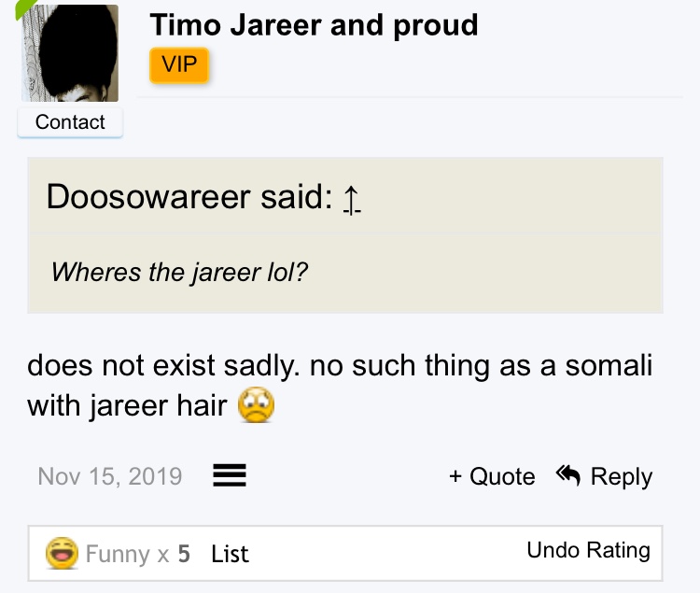Jump to the quoted post via up arrow
Image resolution: width=700 pixels, height=593 pixels.
point(352,200)
